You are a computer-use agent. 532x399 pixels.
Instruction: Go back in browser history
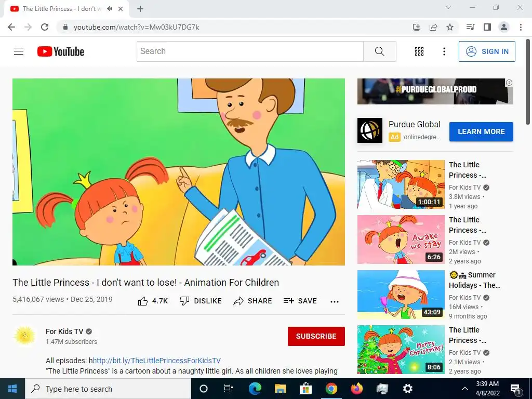pos(11,27)
